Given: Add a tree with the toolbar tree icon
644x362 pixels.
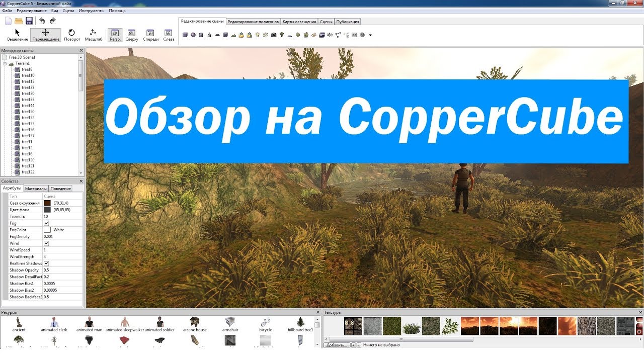Looking at the screenshot, I should (x=282, y=35).
